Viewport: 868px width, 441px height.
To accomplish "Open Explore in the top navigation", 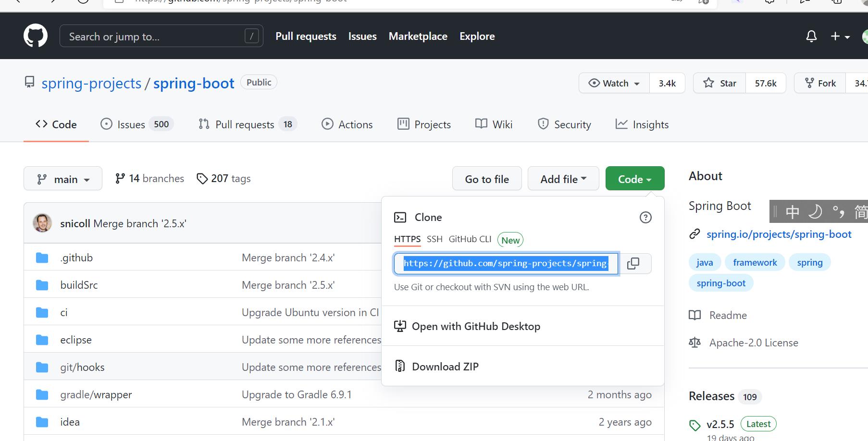I will [x=477, y=36].
